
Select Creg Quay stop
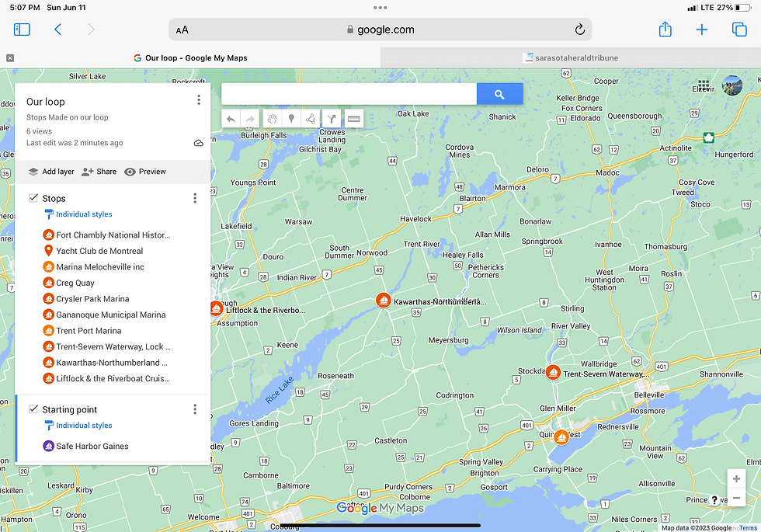pos(113,283)
